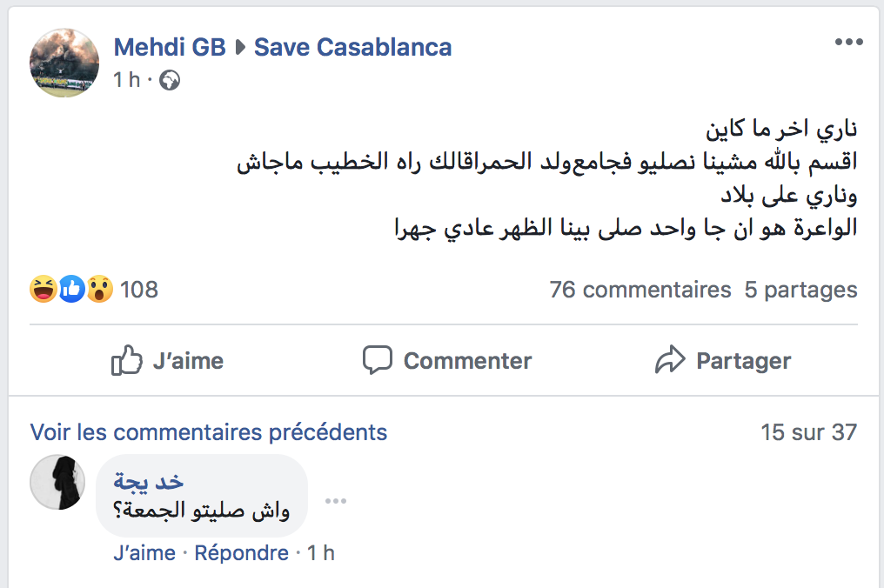Viewport: 884px width, 588px height.
Task: Expand Voir les commentaires précédents
Action: [x=209, y=431]
